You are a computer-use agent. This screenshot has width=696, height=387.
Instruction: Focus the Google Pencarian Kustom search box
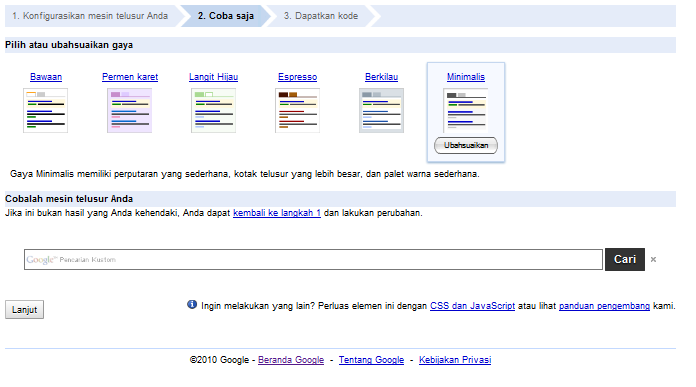[313, 260]
